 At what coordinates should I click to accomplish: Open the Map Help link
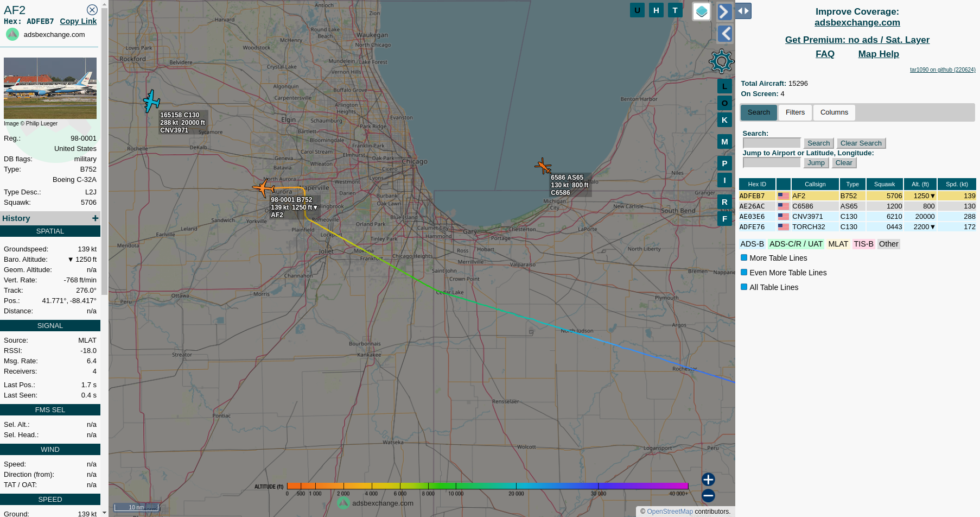(879, 54)
